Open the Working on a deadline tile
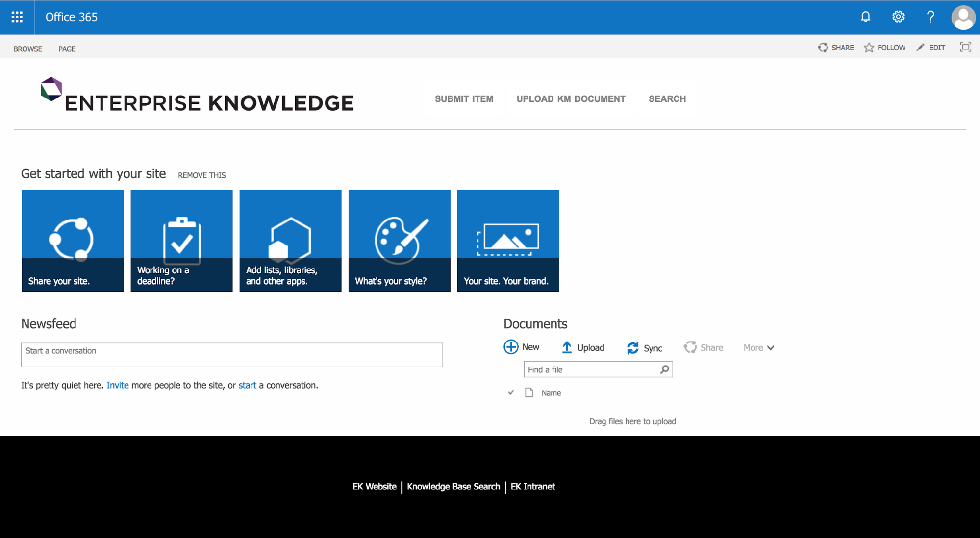980x538 pixels. [x=181, y=241]
